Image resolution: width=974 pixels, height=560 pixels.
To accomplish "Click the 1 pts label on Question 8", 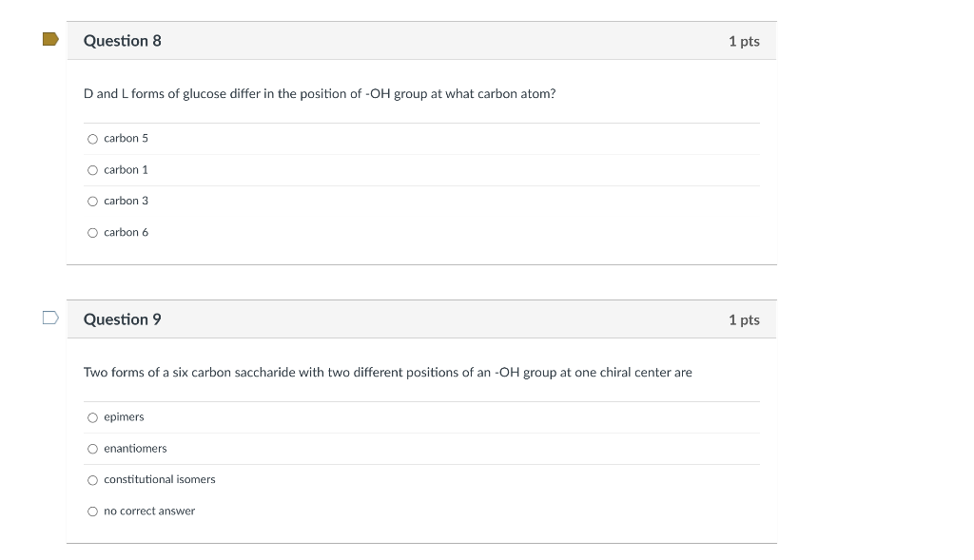I will [743, 40].
